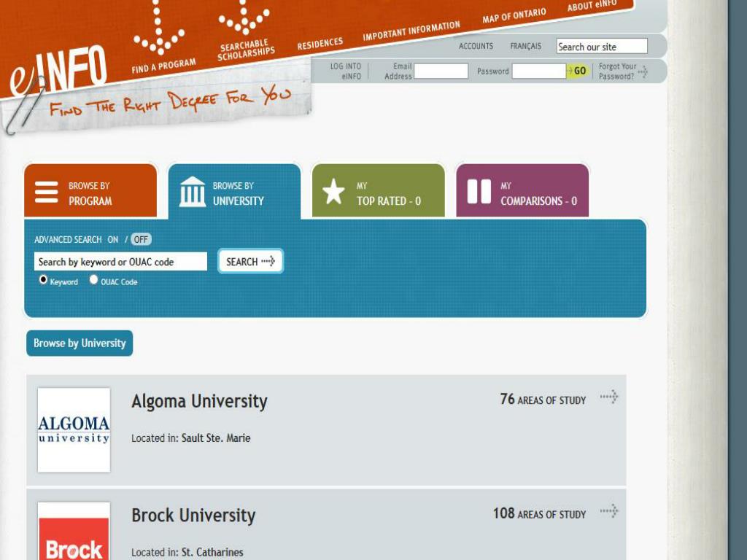Open My Comparisons tab
This screenshot has height=560, width=747.
click(522, 191)
